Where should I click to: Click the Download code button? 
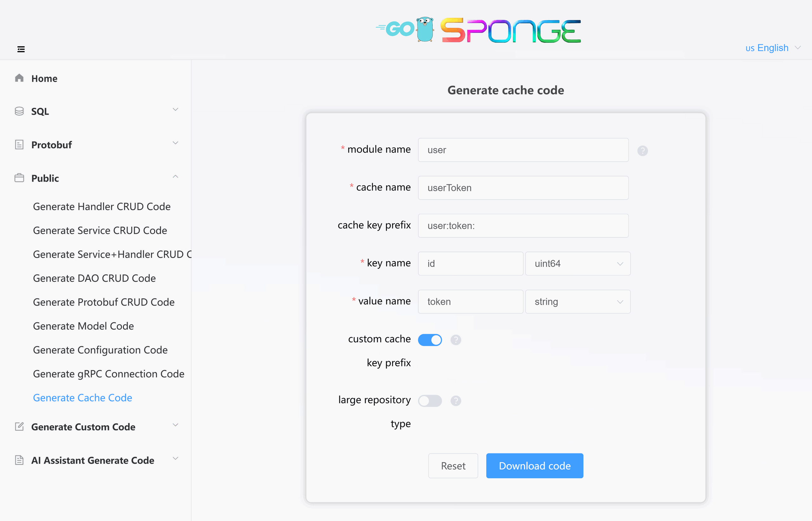tap(534, 466)
